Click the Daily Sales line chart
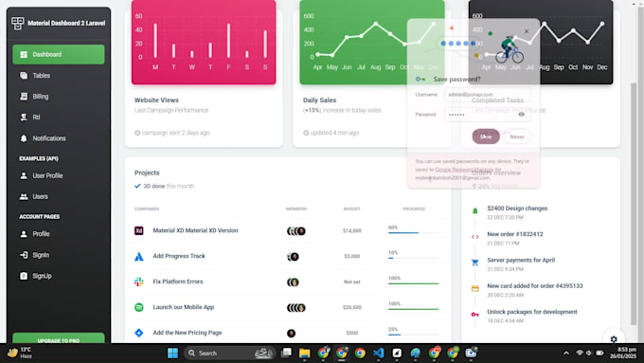This screenshot has width=644, height=363. tap(372, 43)
